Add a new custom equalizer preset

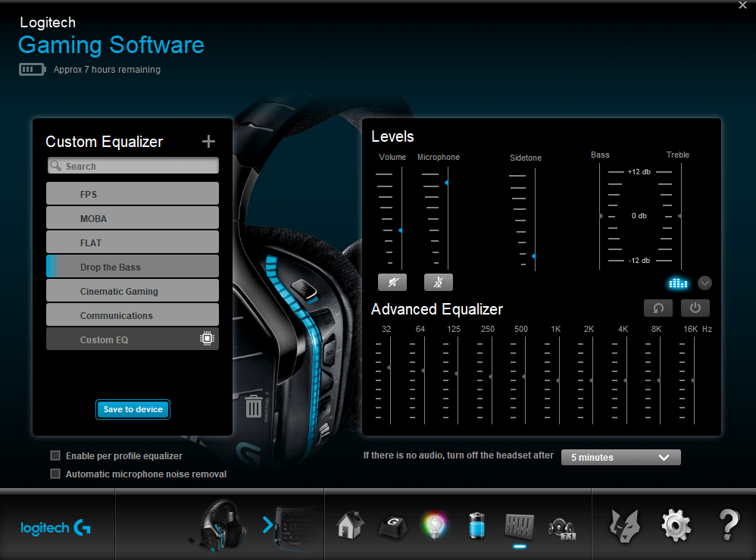coord(208,142)
